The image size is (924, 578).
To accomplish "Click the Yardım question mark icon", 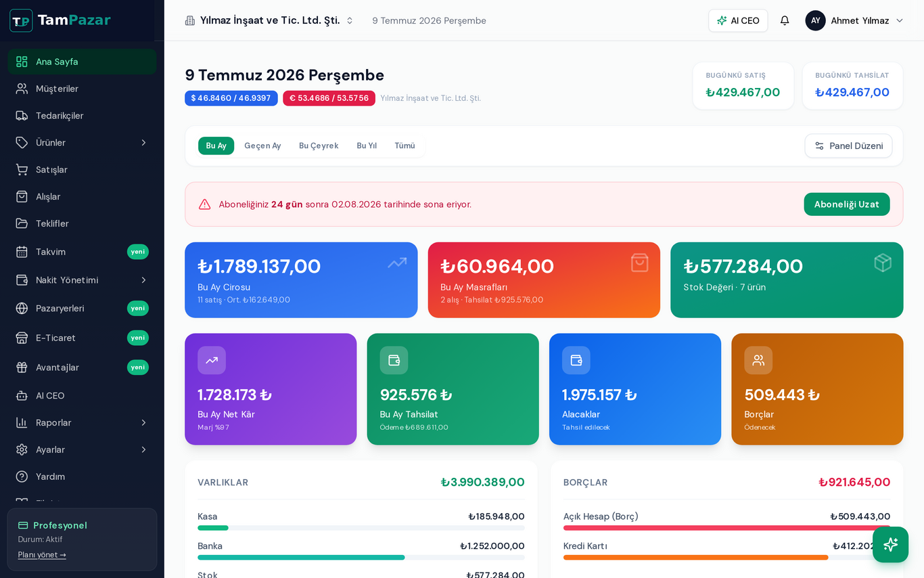I will (22, 476).
